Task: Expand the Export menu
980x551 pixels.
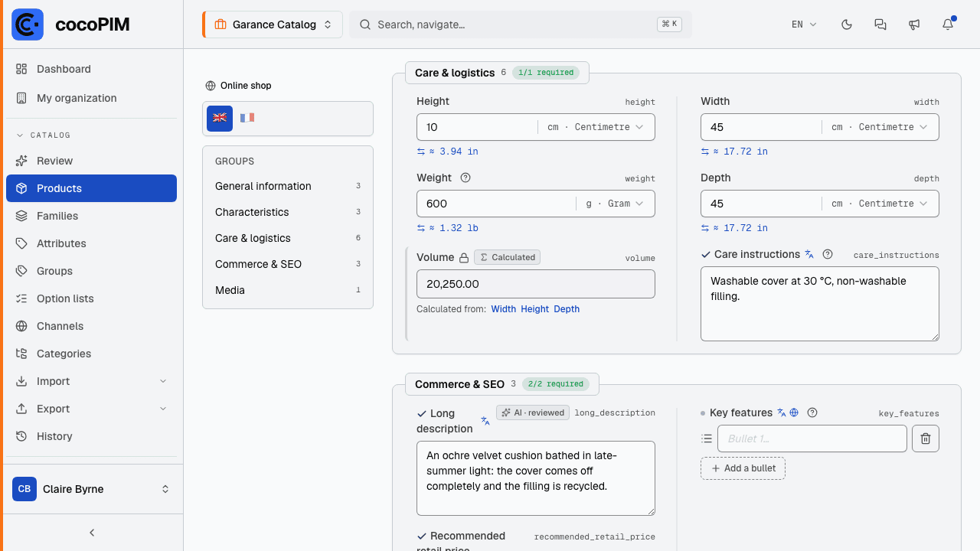Action: tap(92, 409)
